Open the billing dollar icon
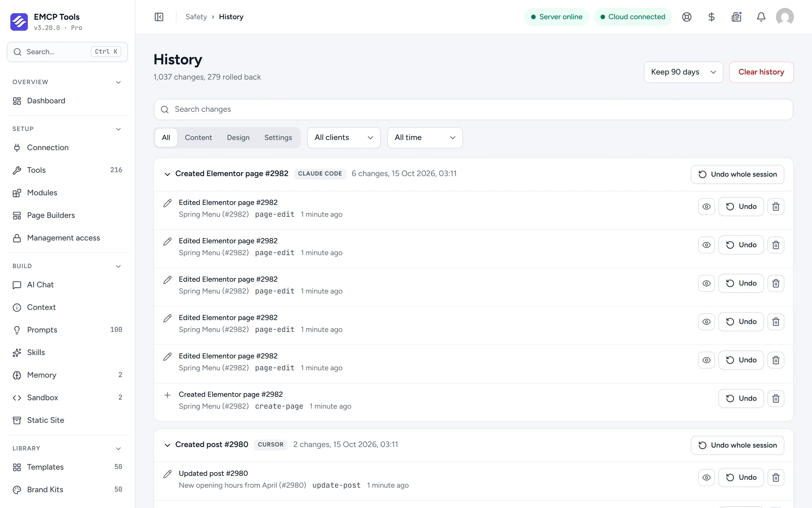Viewport: 812px width, 508px height. pyautogui.click(x=712, y=17)
